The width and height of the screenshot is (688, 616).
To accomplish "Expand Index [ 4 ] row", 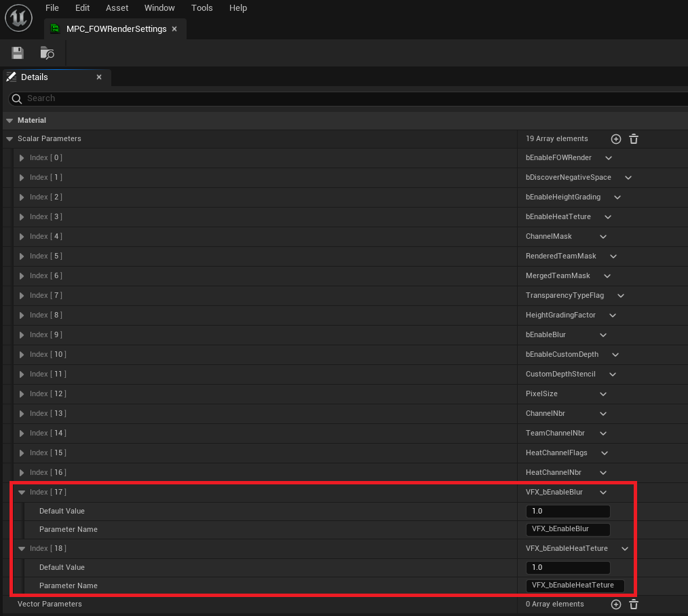I will coord(22,237).
